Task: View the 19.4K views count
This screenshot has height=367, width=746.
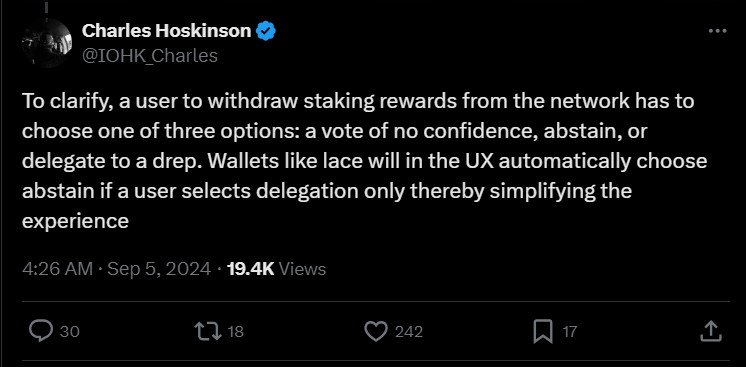Action: click(x=276, y=269)
